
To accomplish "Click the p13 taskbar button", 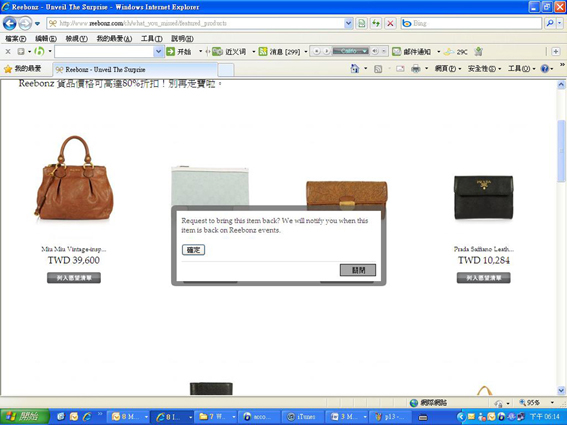I will tap(391, 417).
